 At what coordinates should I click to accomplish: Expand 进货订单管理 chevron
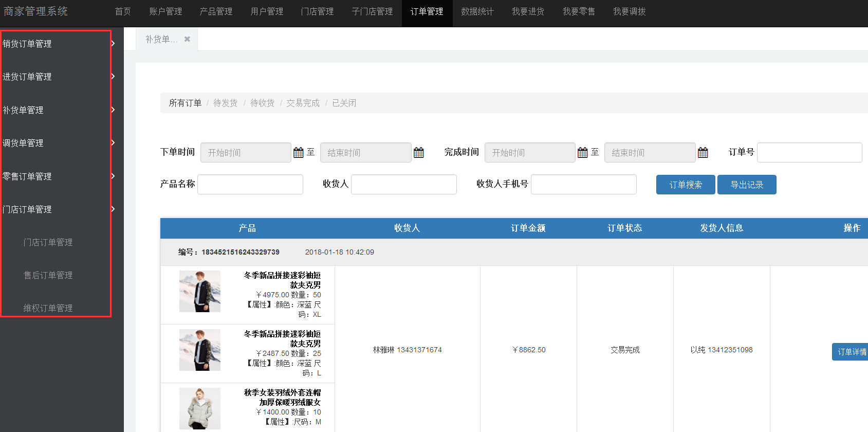coord(113,77)
